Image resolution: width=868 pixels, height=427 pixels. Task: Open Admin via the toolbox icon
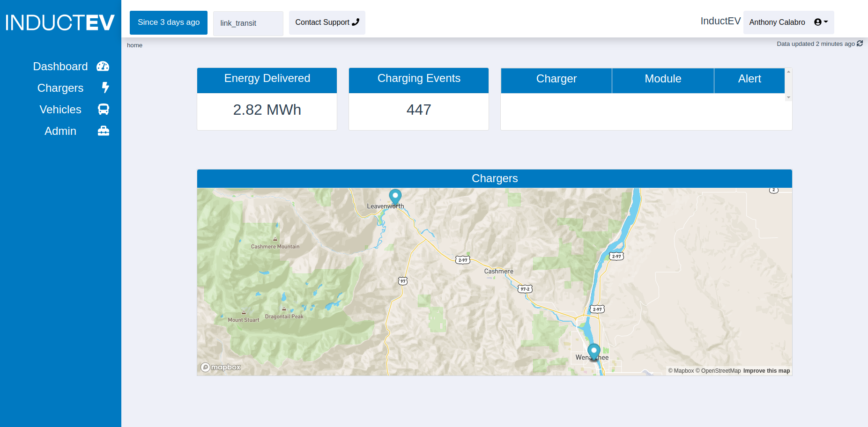(103, 131)
